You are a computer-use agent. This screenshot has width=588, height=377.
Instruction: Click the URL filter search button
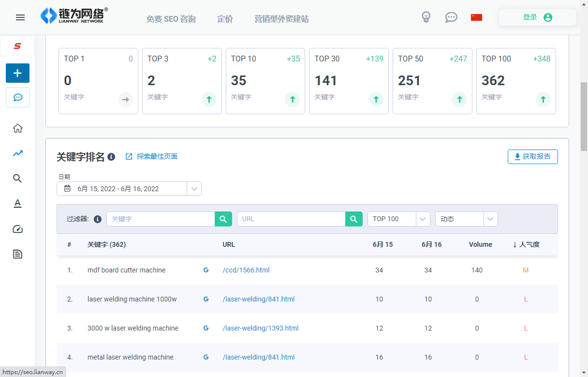click(x=353, y=219)
